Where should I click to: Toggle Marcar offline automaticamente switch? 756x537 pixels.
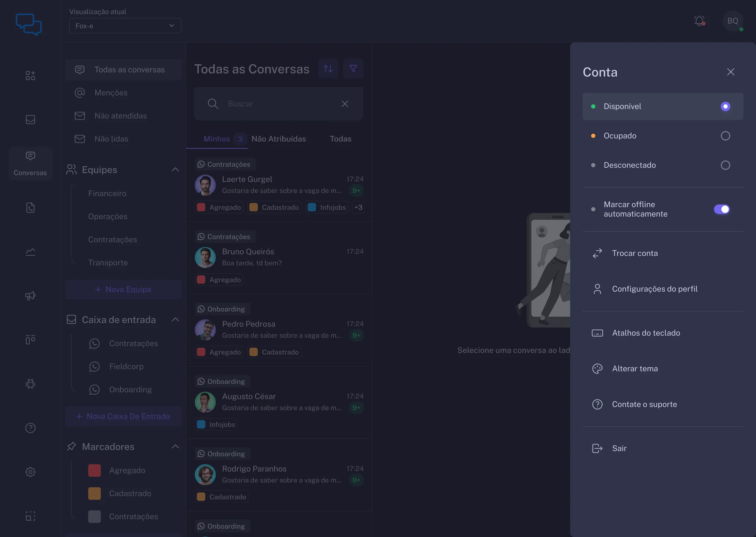point(722,209)
